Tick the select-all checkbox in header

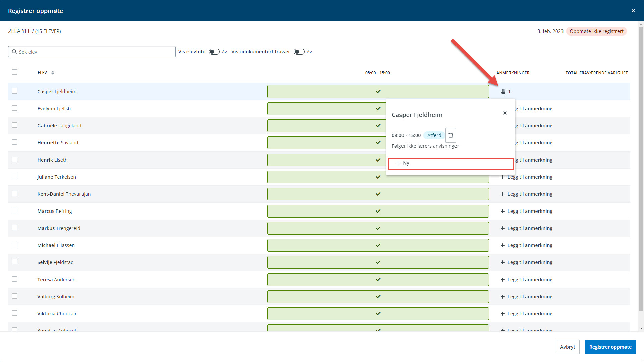pyautogui.click(x=15, y=72)
